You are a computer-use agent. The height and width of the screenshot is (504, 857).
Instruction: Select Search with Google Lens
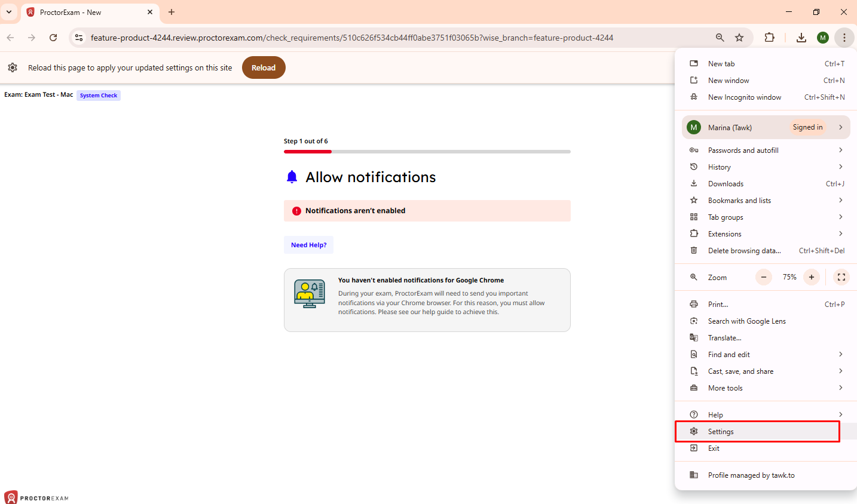point(766,321)
